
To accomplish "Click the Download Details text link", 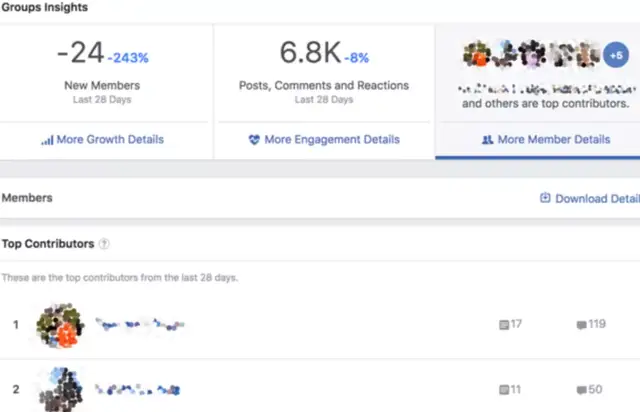I will pos(597,198).
